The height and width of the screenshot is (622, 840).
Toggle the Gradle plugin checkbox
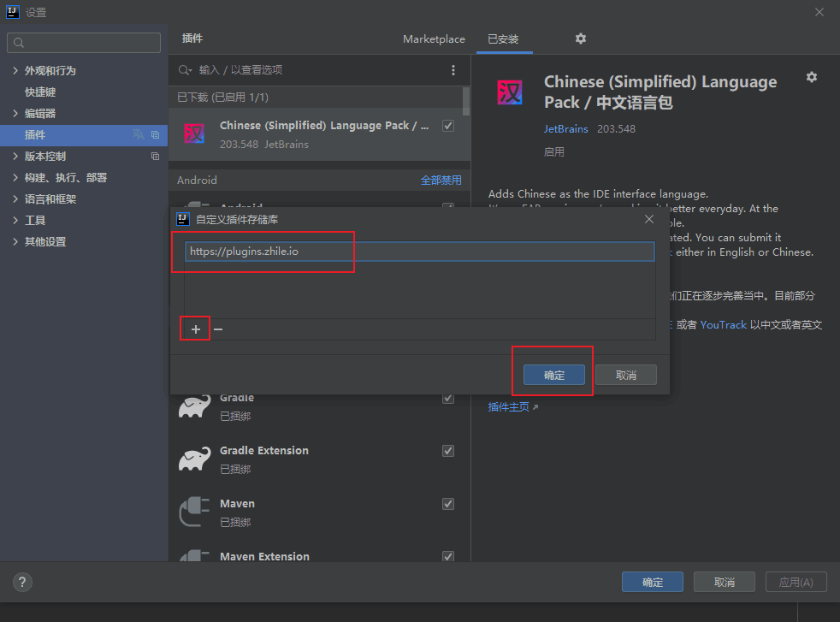tap(448, 398)
